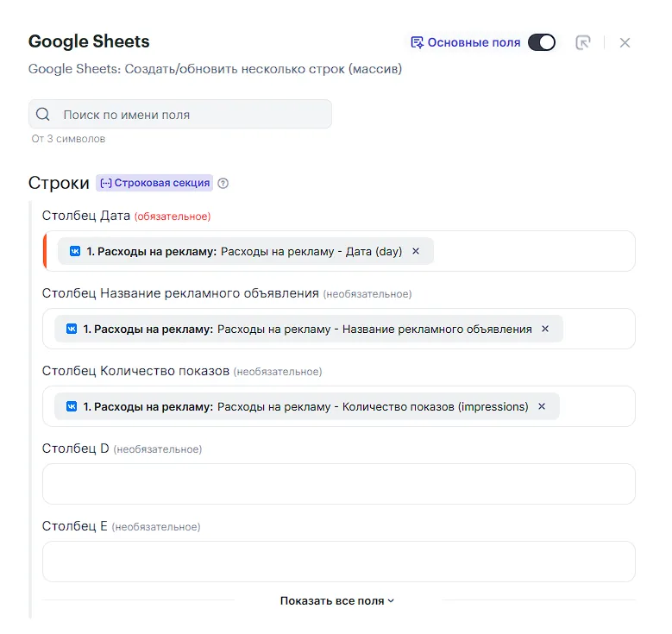Click the search magnifier icon
Screen dimensions: 672x634
click(44, 115)
